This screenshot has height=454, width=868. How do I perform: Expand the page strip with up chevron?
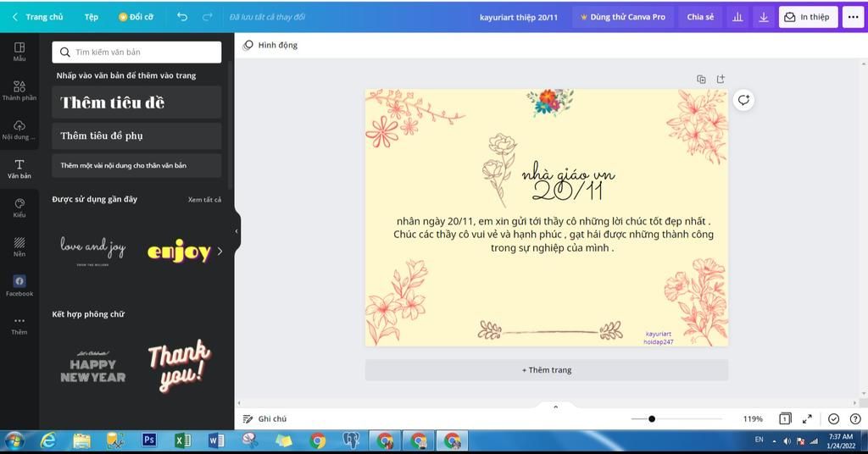(x=556, y=407)
